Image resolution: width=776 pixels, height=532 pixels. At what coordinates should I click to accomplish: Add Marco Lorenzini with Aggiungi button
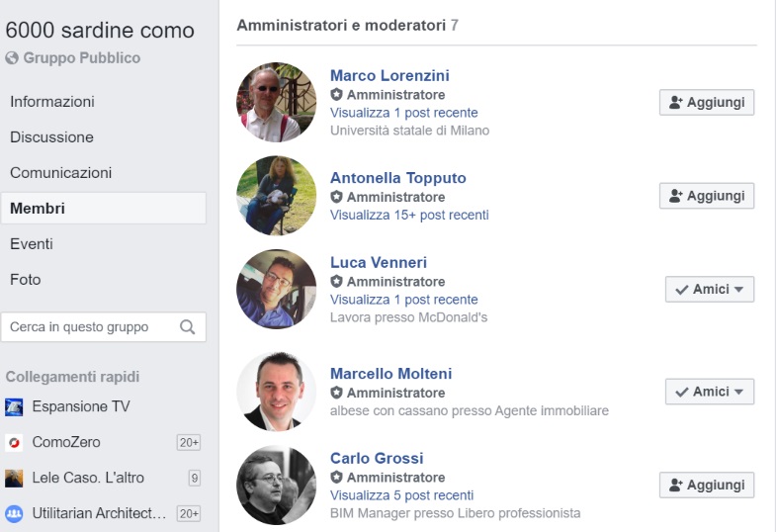click(x=707, y=103)
